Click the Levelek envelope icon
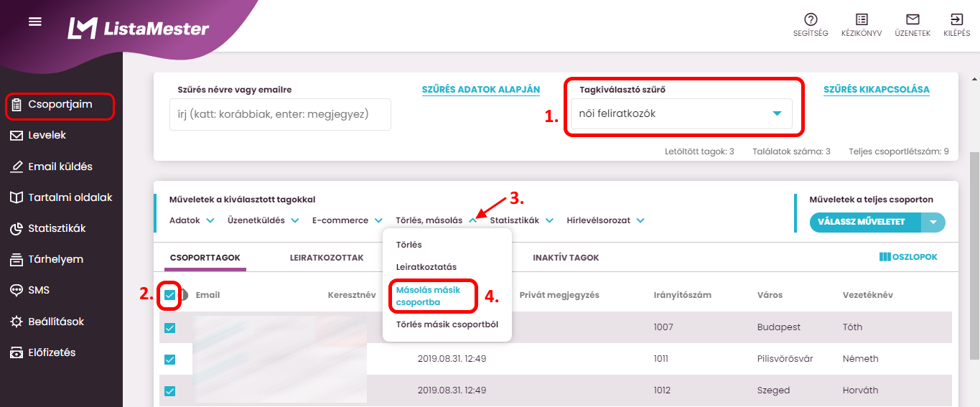 [17, 136]
